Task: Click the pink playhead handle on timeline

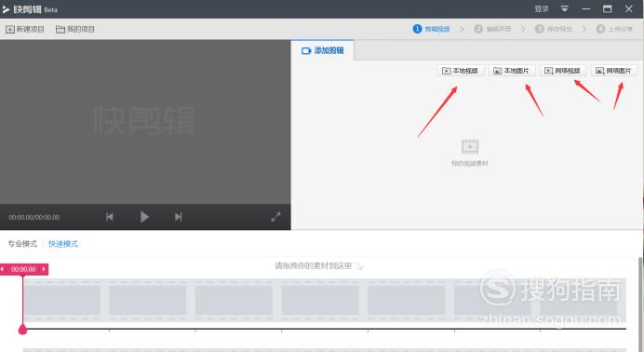Action: click(x=22, y=329)
